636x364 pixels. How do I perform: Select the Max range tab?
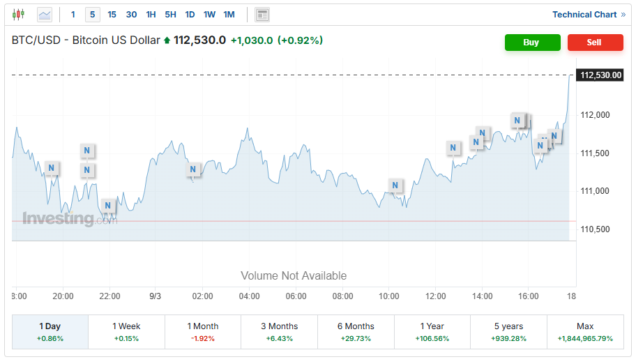(x=585, y=331)
